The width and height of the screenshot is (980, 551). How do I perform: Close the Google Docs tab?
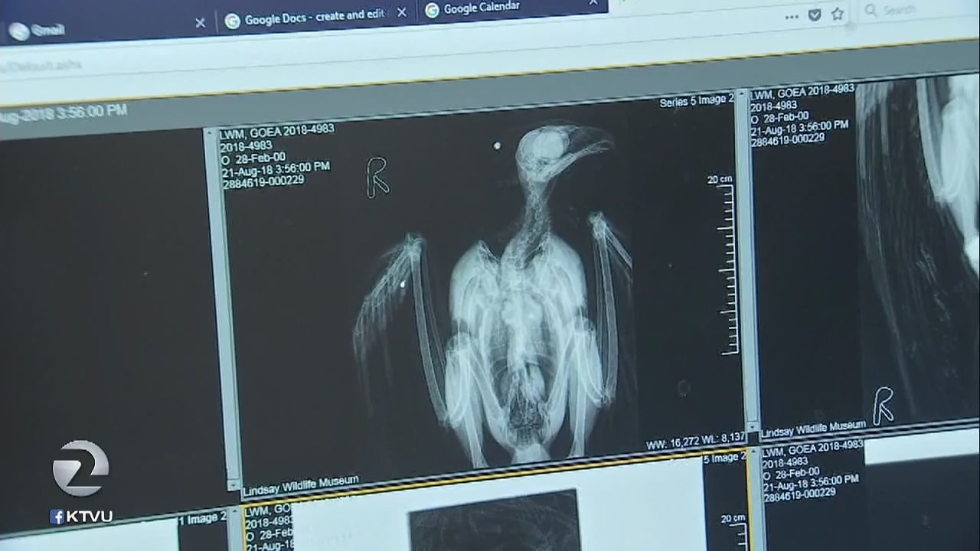coord(401,13)
